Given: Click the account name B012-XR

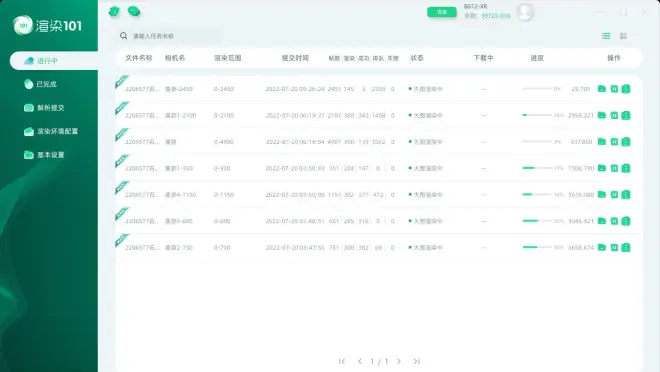Looking at the screenshot, I should click(x=476, y=6).
